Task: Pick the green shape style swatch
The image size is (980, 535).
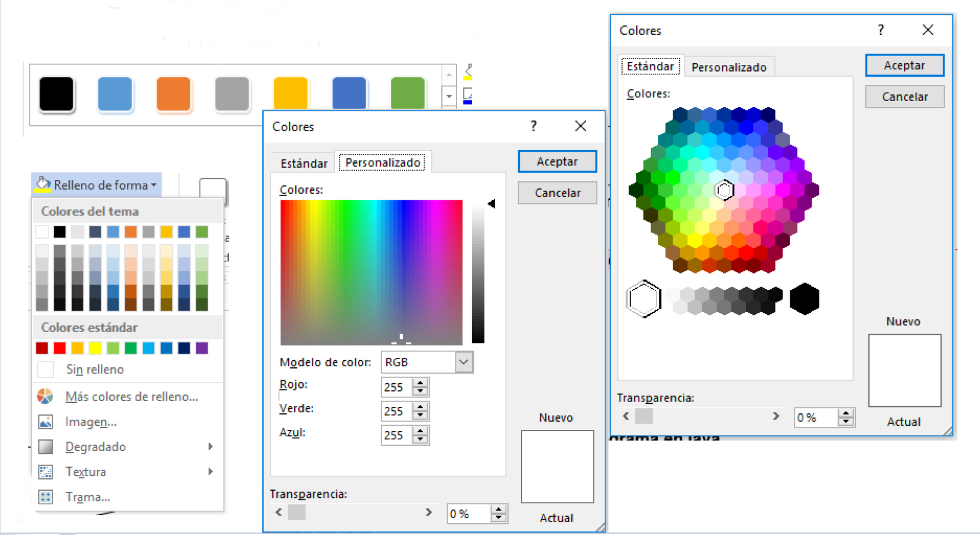Action: pyautogui.click(x=408, y=93)
